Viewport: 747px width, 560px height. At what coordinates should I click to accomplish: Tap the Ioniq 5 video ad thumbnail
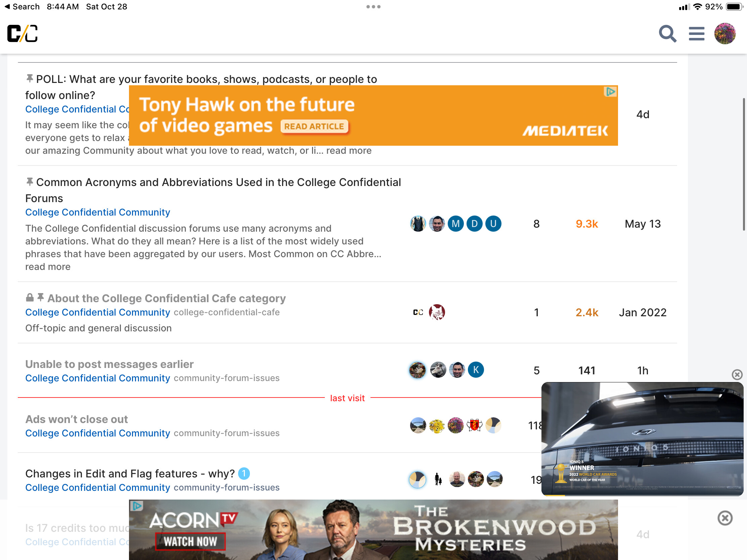[x=642, y=439]
